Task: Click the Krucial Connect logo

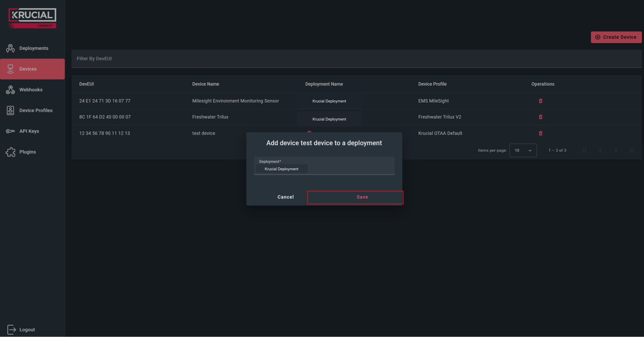Action: [x=32, y=18]
